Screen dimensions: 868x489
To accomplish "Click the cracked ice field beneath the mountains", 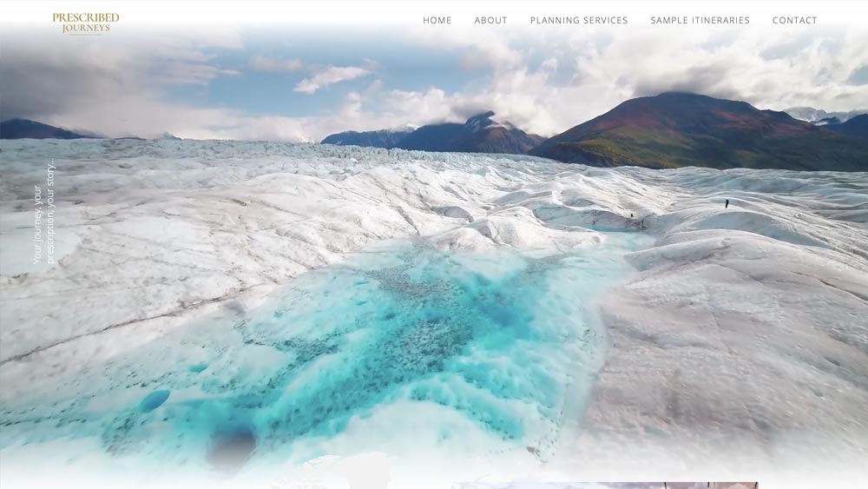I will coord(434,165).
